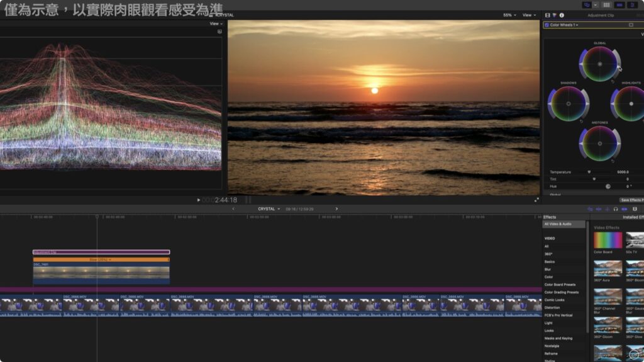Open the viewer View options dropdown
Viewport: 644px width, 362px height.
click(x=528, y=15)
